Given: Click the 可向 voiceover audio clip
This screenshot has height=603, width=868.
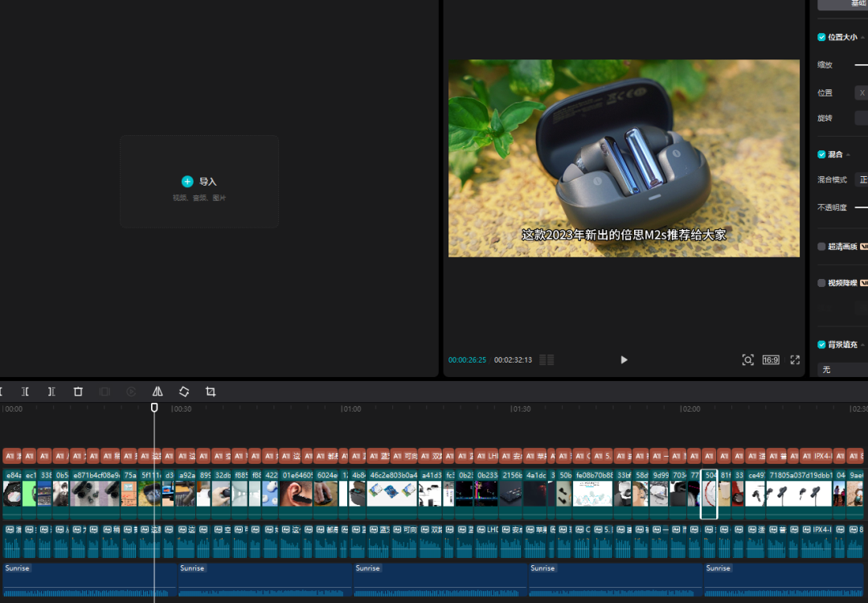Looking at the screenshot, I should point(403,540).
